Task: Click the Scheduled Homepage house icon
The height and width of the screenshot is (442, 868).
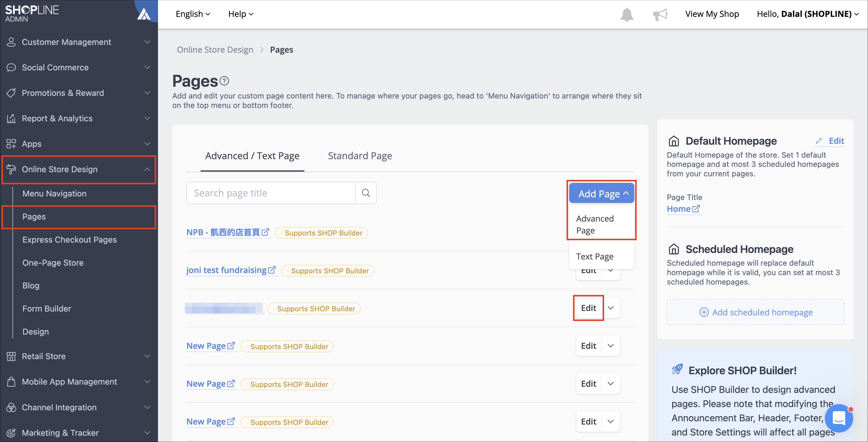Action: tap(674, 249)
